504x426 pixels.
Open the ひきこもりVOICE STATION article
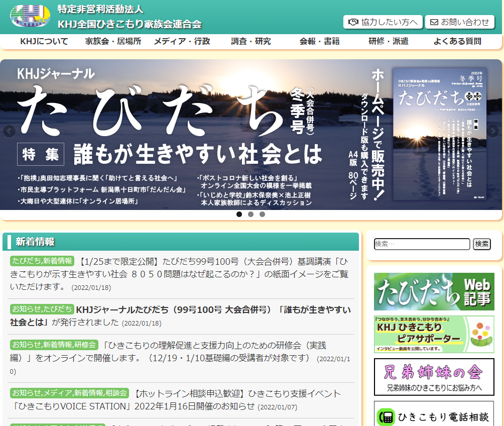pyautogui.click(x=176, y=400)
